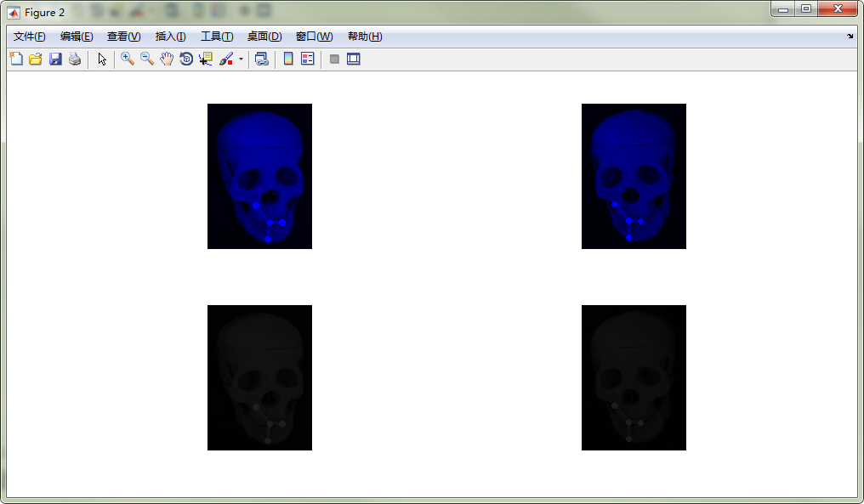The image size is (864, 504).
Task: Activate the Zoom In tool
Action: pos(128,59)
